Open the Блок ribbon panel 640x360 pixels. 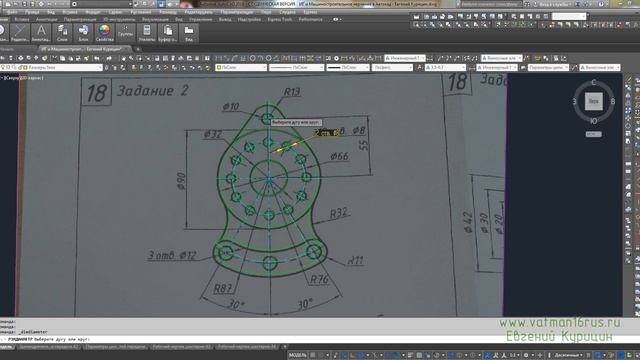pos(83,33)
